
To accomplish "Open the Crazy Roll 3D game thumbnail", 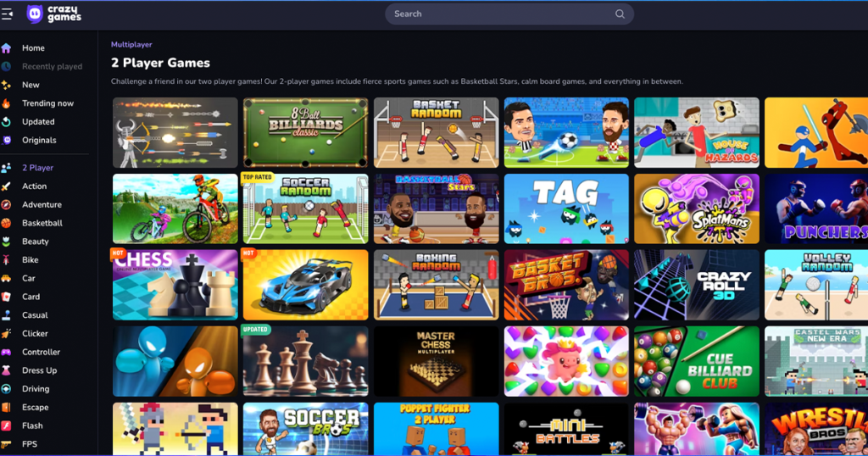I will pyautogui.click(x=697, y=285).
